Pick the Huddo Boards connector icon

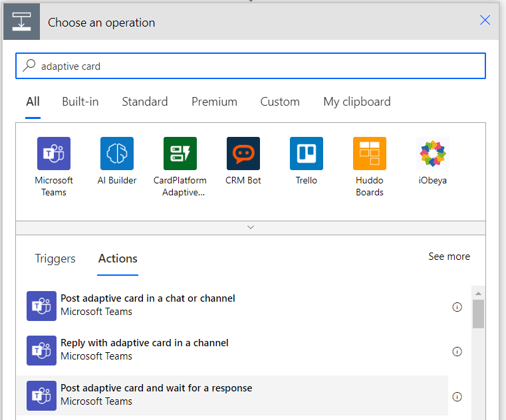click(370, 154)
